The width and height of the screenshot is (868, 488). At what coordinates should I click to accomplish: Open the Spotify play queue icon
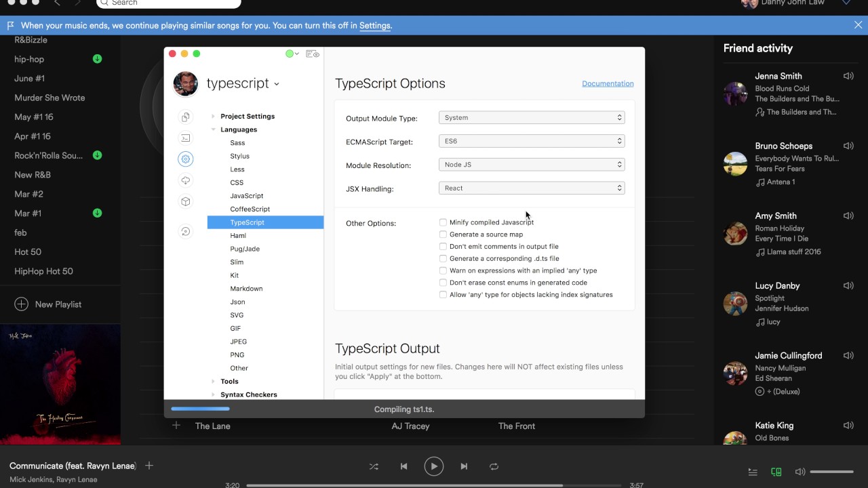pyautogui.click(x=753, y=472)
